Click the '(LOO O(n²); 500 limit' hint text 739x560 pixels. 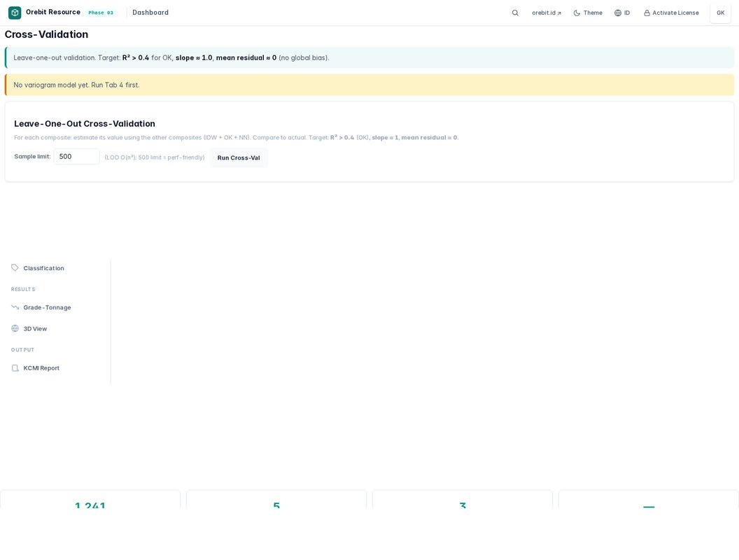pyautogui.click(x=155, y=157)
